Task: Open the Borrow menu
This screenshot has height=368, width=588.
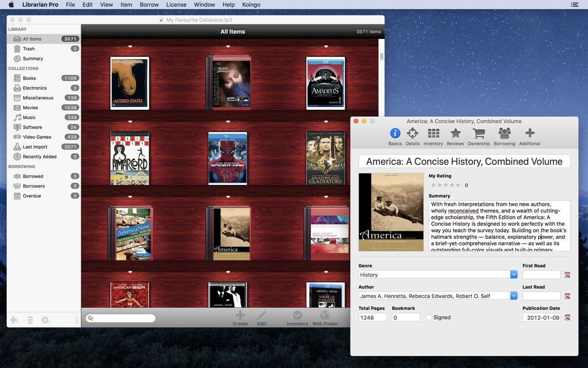Action: click(149, 5)
